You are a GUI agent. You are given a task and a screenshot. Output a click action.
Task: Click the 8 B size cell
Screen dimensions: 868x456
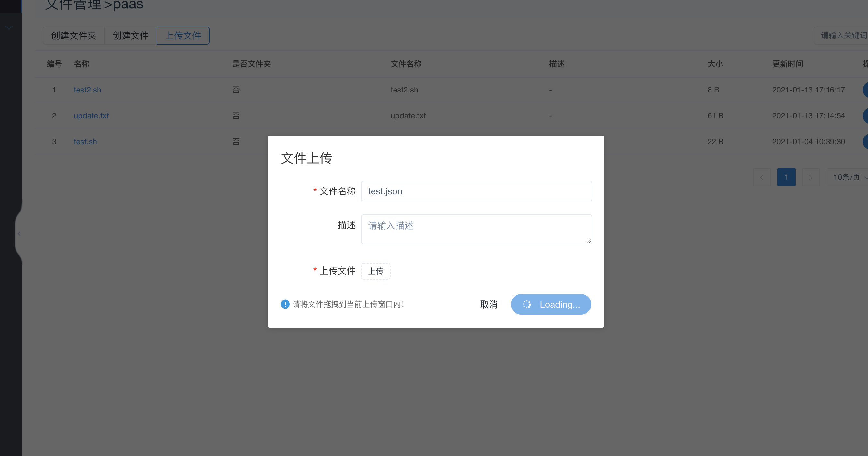[x=713, y=90]
